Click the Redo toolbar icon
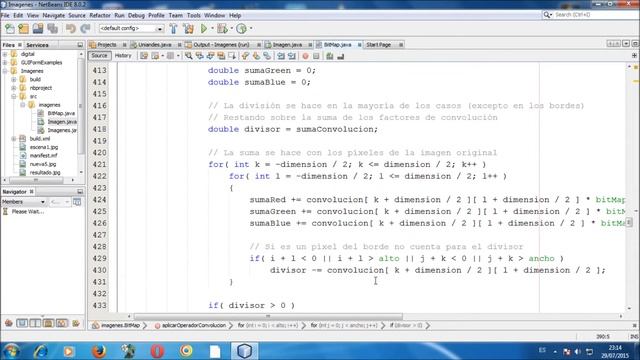The width and height of the screenshot is (640, 360). (x=85, y=29)
